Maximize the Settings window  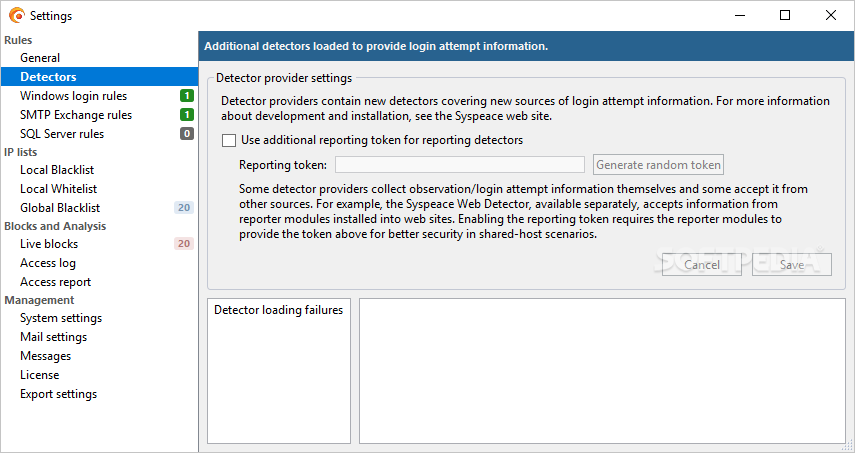coord(785,15)
